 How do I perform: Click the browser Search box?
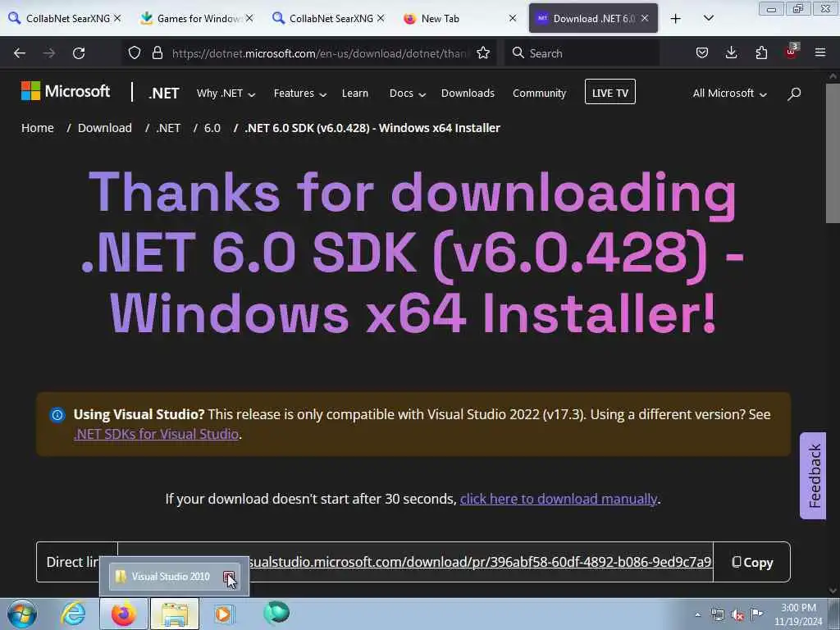point(582,53)
